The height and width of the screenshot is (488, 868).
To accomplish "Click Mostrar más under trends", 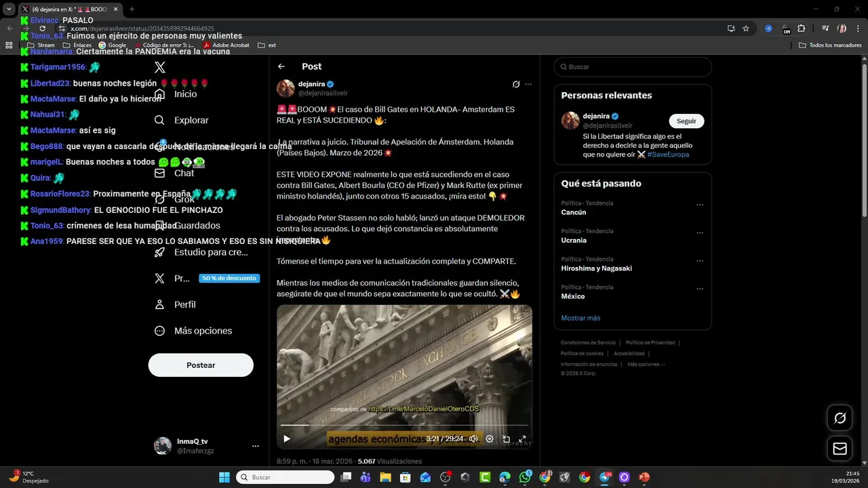I will (x=580, y=318).
